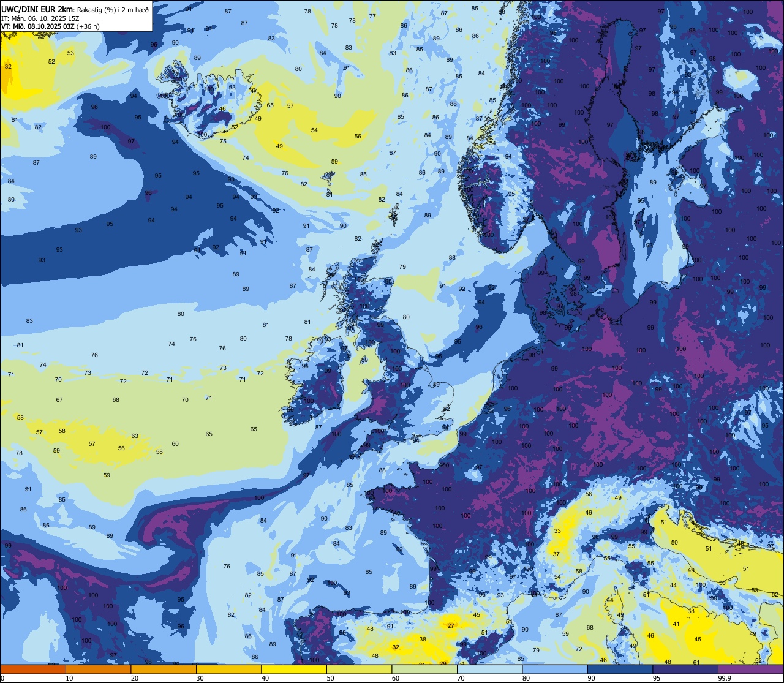Select the 60–70 pale green legend segment
The image size is (784, 683).
(424, 670)
